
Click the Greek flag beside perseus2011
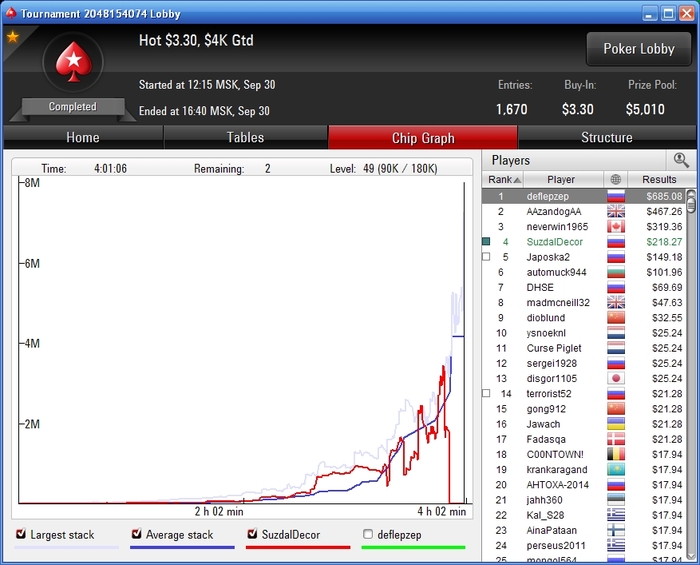[x=616, y=545]
